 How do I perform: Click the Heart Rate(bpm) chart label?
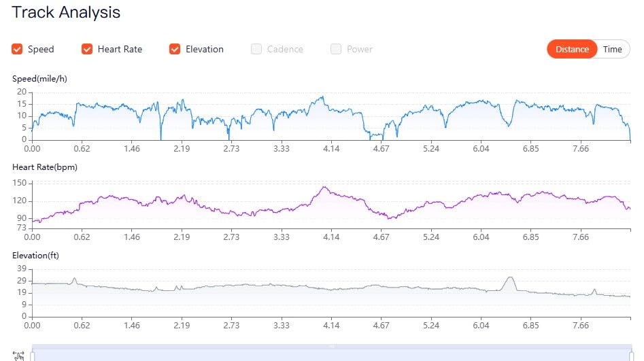45,167
